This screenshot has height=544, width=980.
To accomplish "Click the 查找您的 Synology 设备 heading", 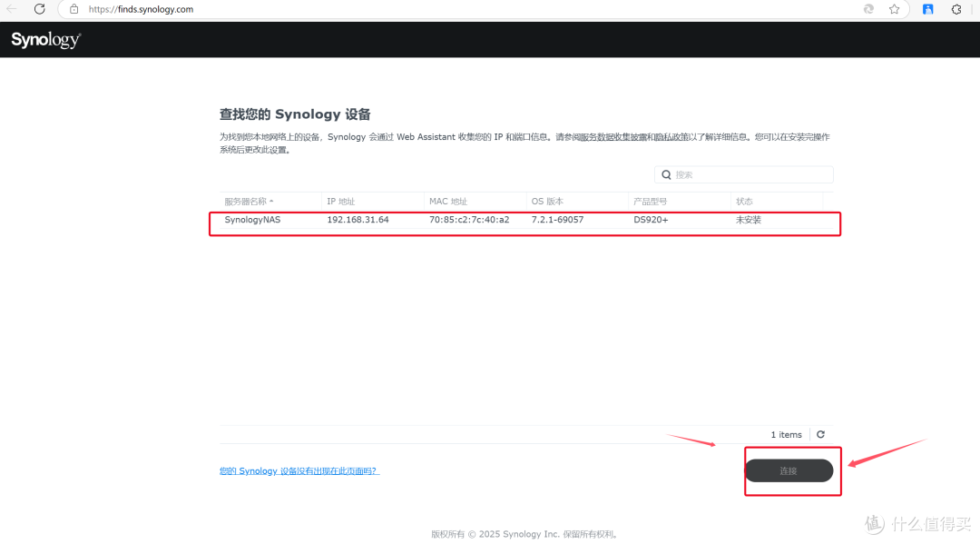I will pyautogui.click(x=295, y=114).
